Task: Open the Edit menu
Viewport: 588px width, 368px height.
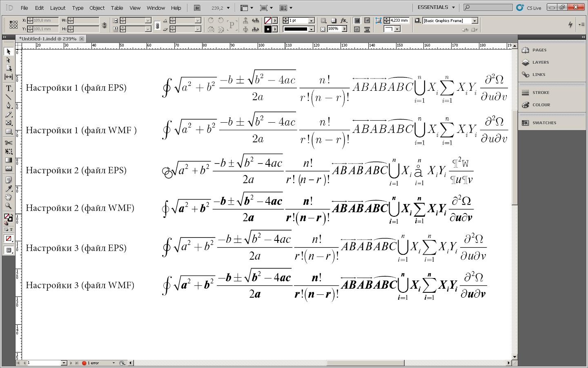Action: pos(39,8)
